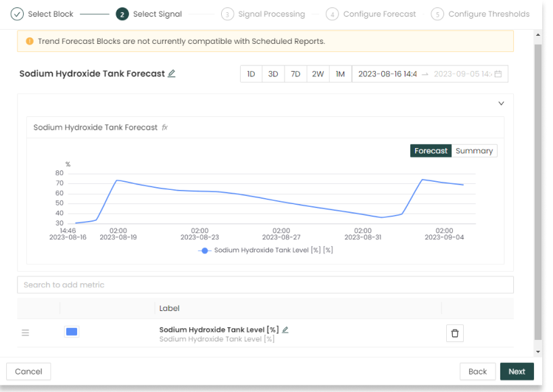Select the 1D time range

251,74
